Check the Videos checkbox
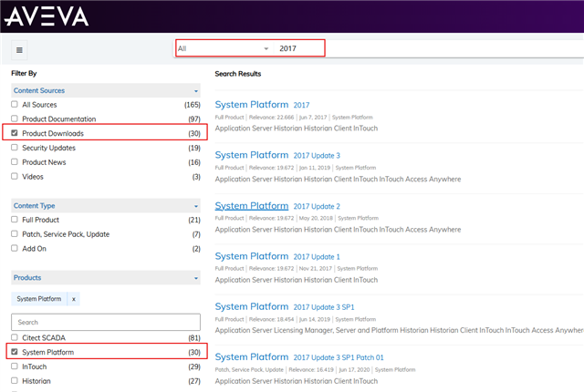584x392 pixels. coord(15,176)
